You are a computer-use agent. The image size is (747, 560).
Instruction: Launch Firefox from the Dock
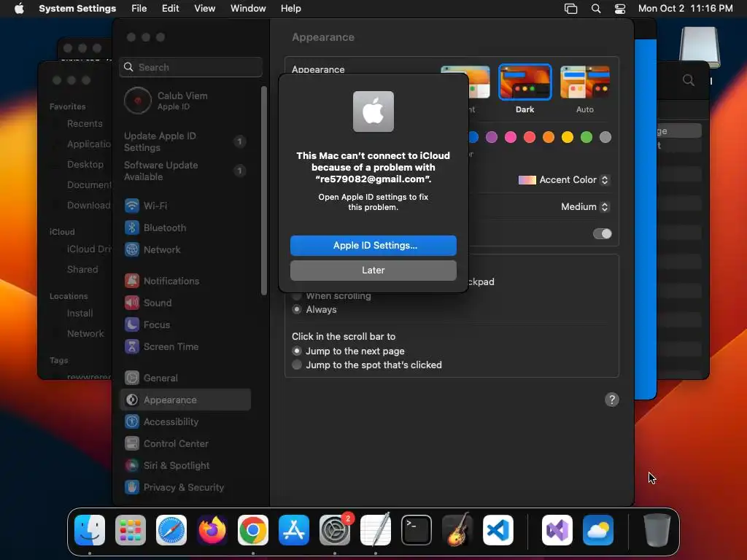pos(212,530)
